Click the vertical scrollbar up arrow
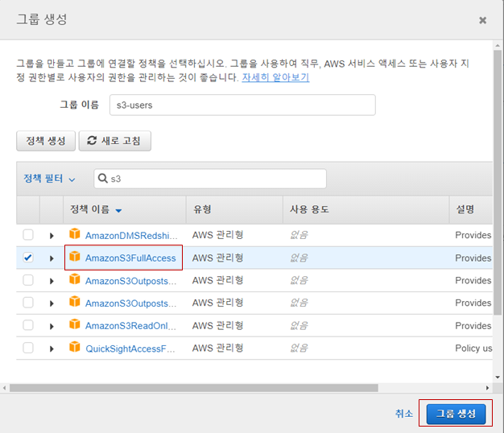Image resolution: width=504 pixels, height=433 pixels. [x=498, y=46]
